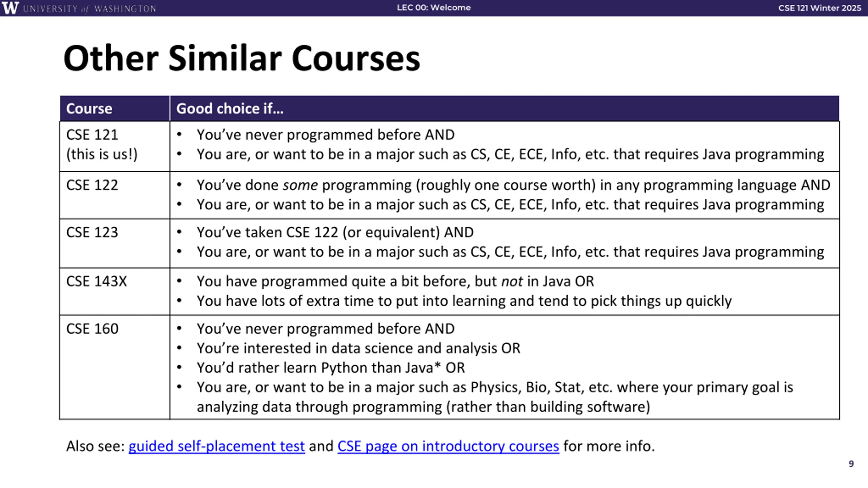Open the guided self-placement test link
The width and height of the screenshot is (868, 488).
217,446
